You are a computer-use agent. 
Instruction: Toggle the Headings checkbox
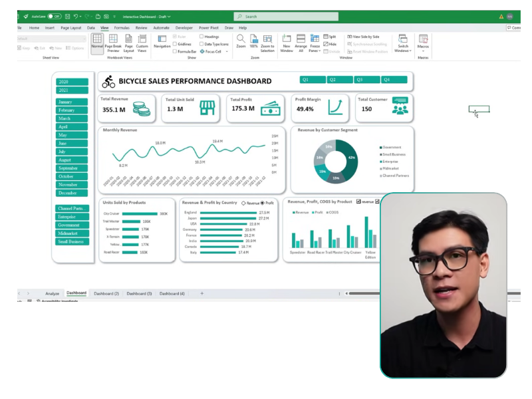click(x=201, y=37)
